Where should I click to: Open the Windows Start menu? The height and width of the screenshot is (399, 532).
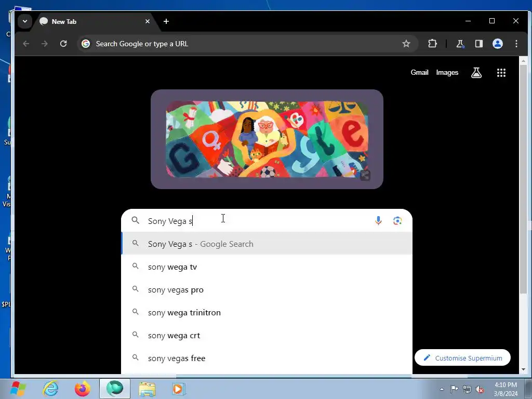18,389
